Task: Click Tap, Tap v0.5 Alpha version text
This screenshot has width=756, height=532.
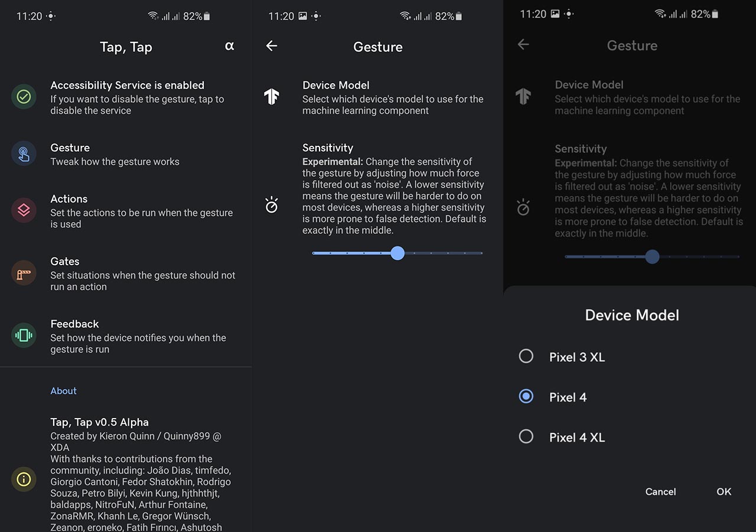Action: (99, 422)
